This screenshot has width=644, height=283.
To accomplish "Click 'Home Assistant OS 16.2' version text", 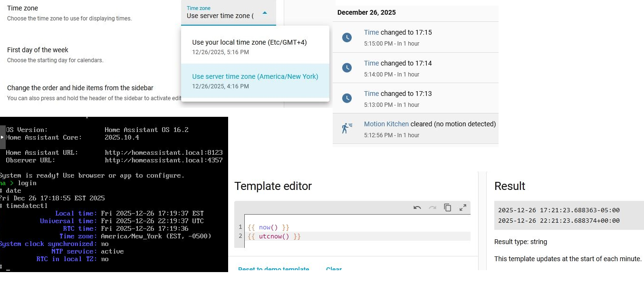I will 146,130.
